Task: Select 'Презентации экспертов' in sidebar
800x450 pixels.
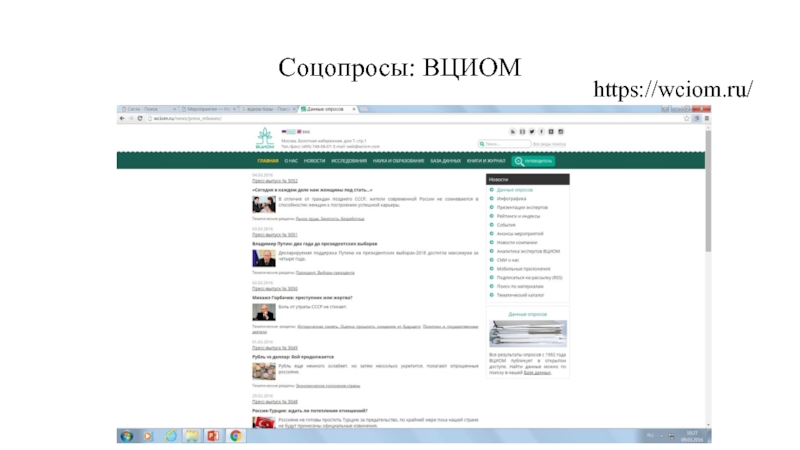Action: pos(522,208)
